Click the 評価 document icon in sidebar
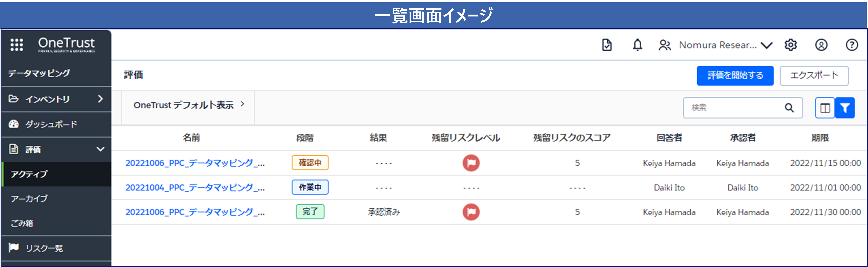This screenshot has width=868, height=267. point(14,149)
